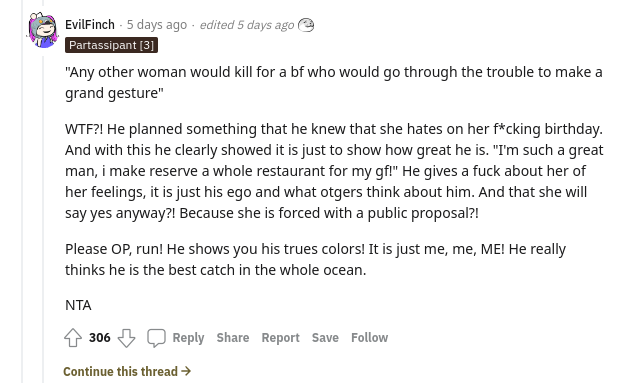
Task: Downvote EvilFinch's comment
Action: point(126,338)
